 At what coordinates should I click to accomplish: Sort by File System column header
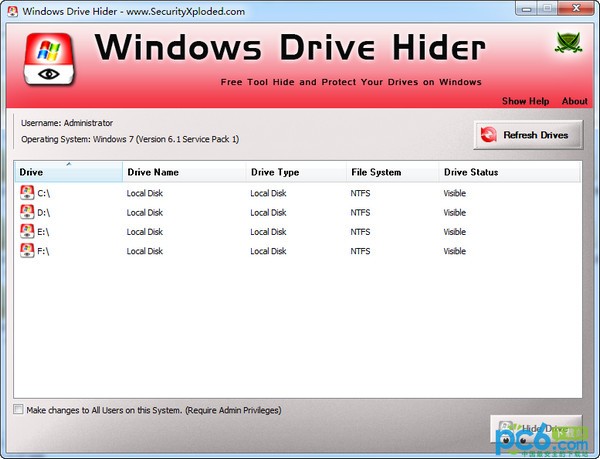(x=393, y=172)
